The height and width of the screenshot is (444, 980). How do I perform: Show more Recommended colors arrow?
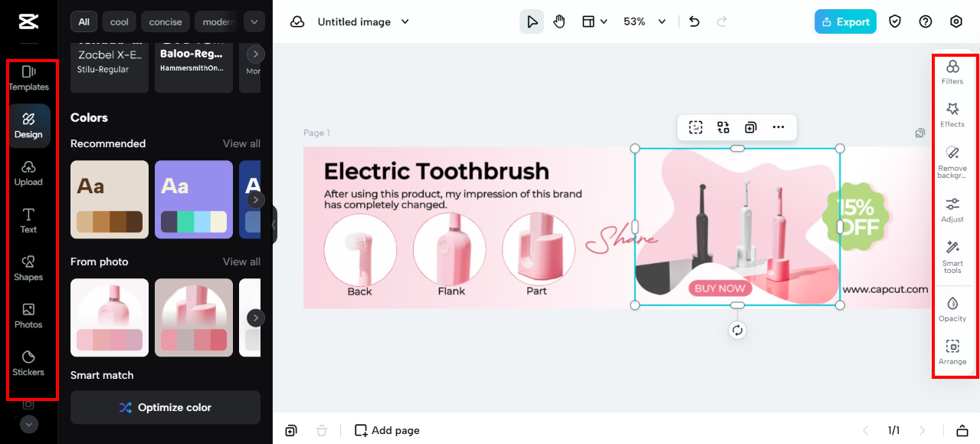(255, 199)
